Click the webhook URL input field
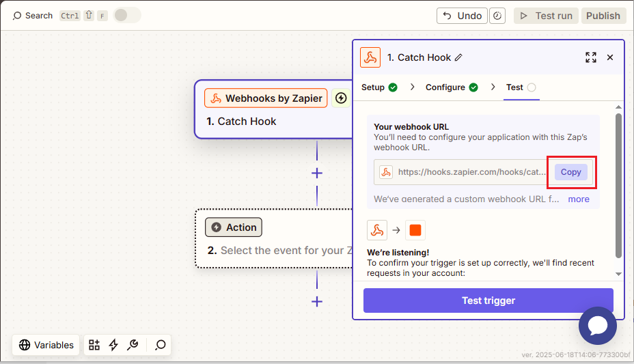 click(x=483, y=172)
